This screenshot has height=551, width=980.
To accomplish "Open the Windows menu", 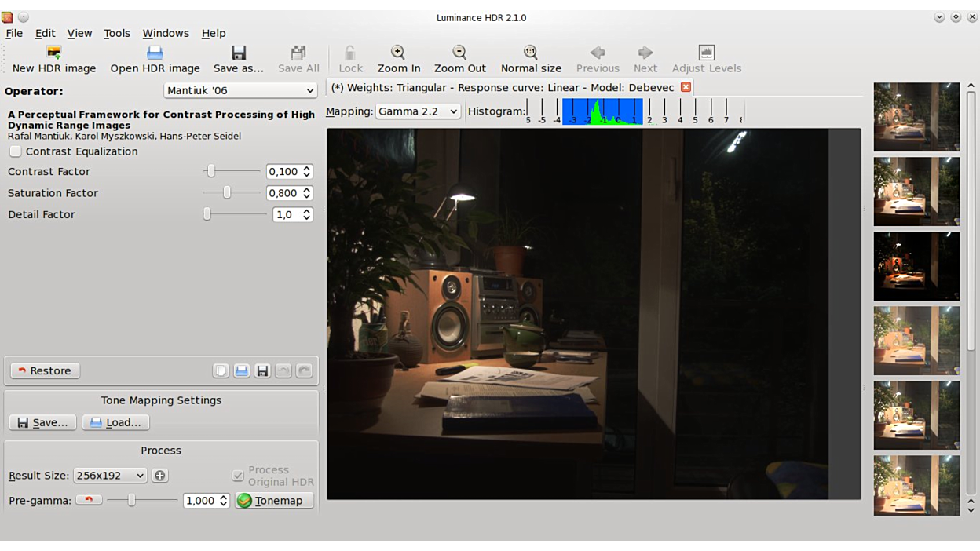I will click(165, 33).
